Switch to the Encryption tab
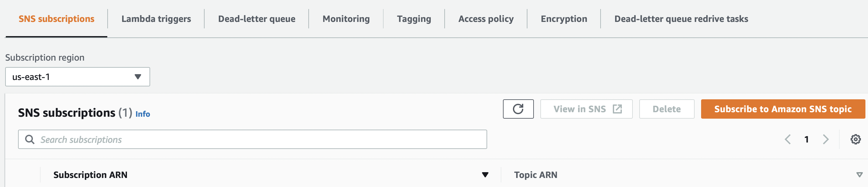Viewport: 868px width, 187px height. [x=564, y=19]
